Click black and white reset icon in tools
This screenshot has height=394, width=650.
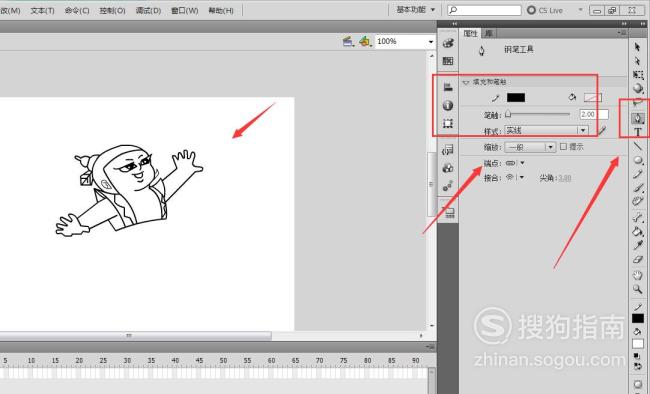[x=637, y=357]
